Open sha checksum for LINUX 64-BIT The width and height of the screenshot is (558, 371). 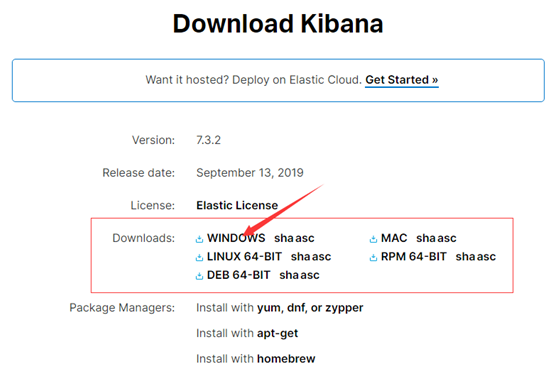tap(301, 256)
